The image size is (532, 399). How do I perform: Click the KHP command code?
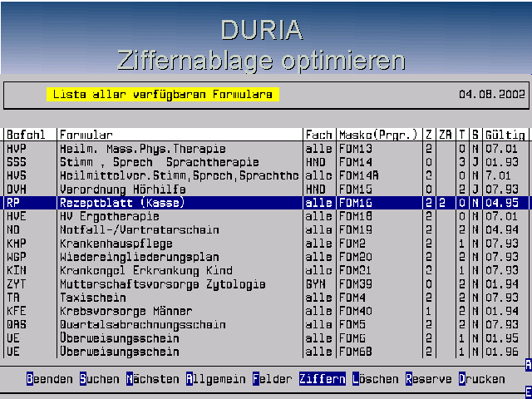[17, 244]
